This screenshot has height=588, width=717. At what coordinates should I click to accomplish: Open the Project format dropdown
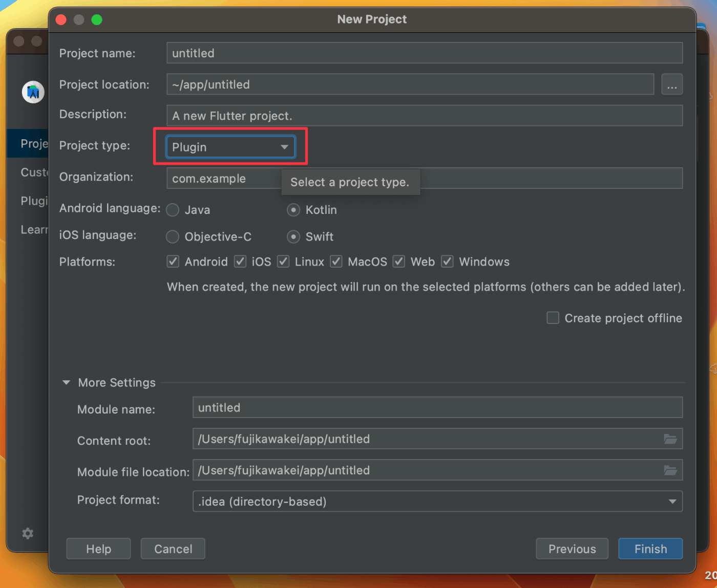437,502
